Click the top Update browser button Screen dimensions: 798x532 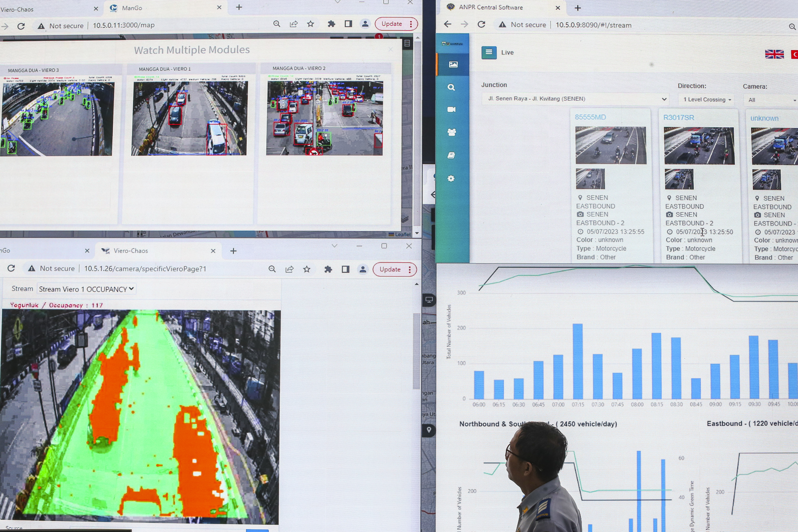[392, 24]
